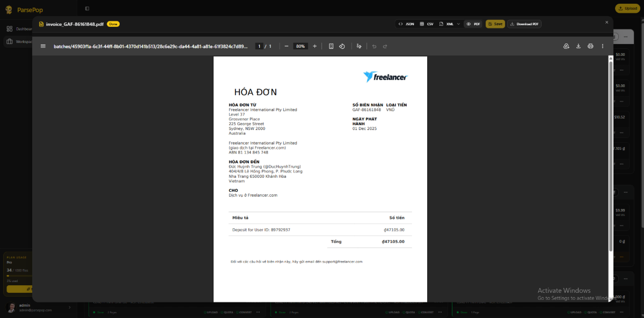Select the PDF preview tab
644x318 pixels.
[473, 24]
